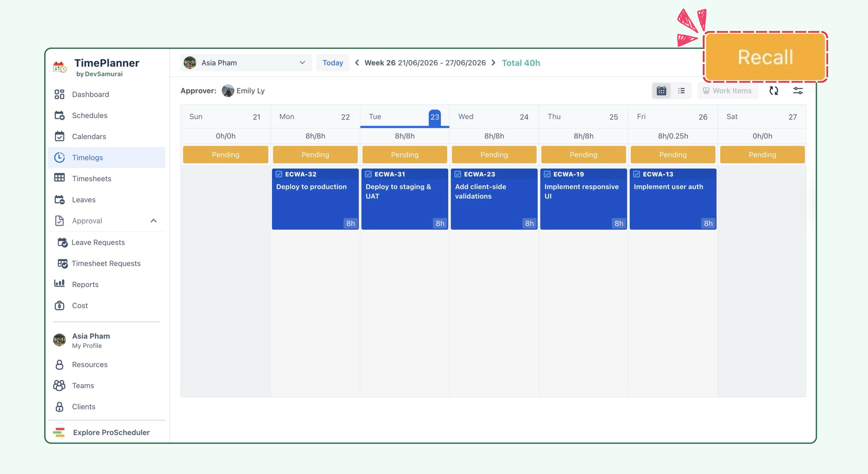Open the Cost money icon
The width and height of the screenshot is (868, 474).
coord(59,305)
